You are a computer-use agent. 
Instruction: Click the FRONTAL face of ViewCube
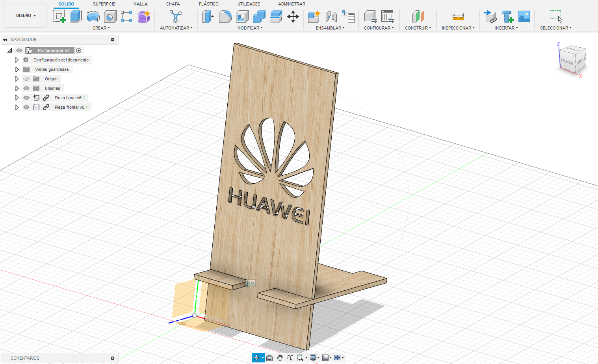point(567,62)
